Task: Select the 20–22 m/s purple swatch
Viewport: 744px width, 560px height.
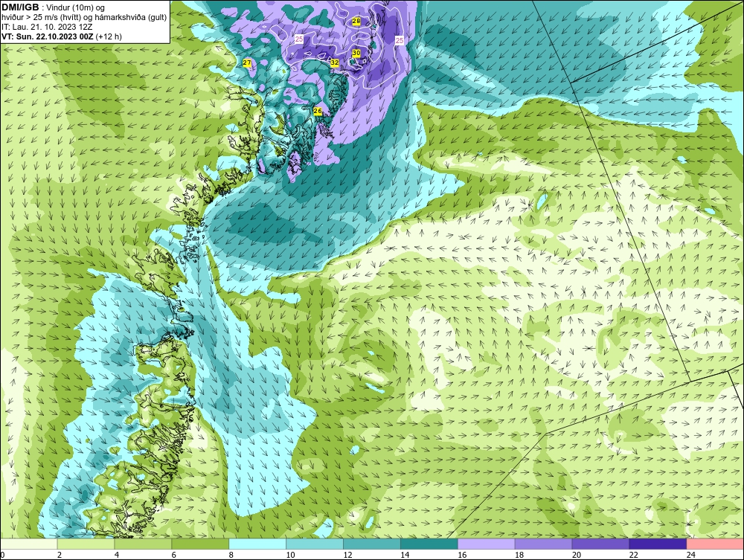Action: (600, 544)
